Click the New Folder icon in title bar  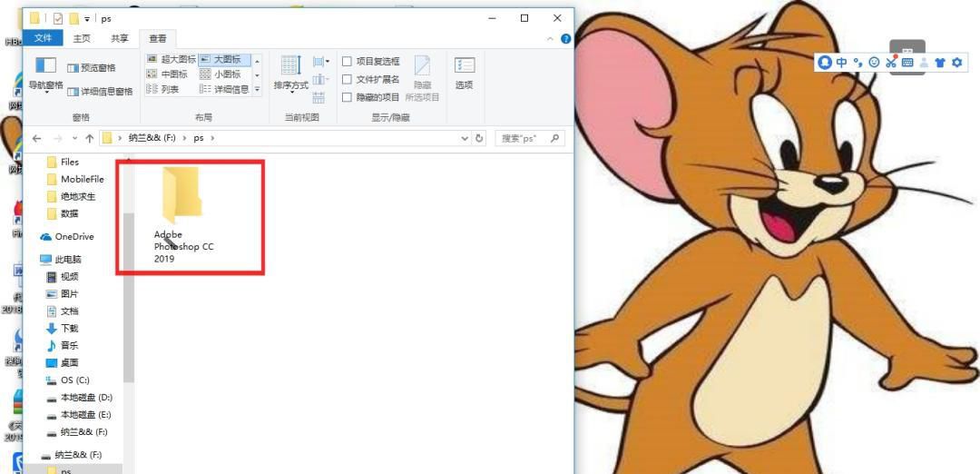[x=73, y=19]
